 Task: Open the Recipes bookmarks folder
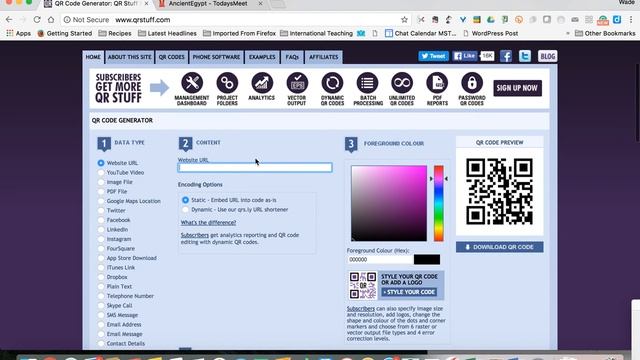115,33
